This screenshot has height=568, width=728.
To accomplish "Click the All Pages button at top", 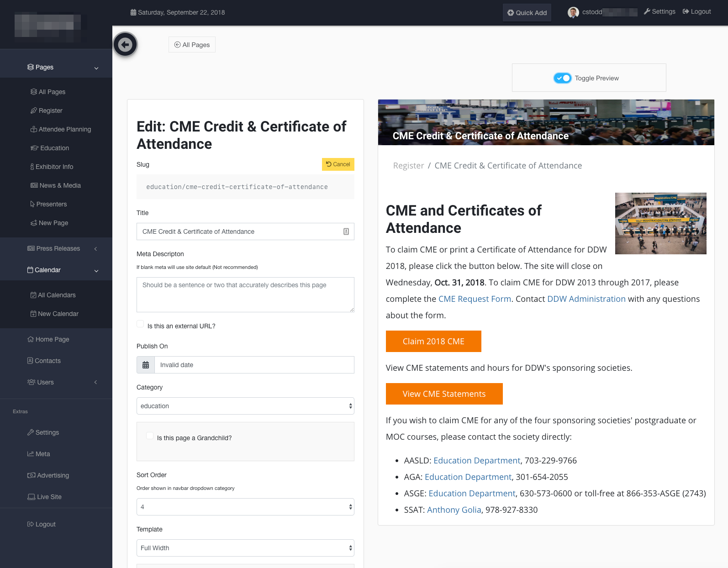I will click(192, 45).
